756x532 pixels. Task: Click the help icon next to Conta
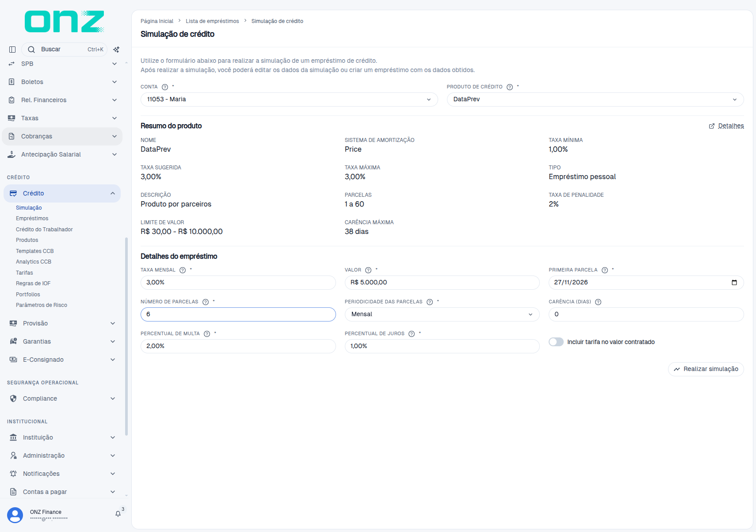pos(165,87)
